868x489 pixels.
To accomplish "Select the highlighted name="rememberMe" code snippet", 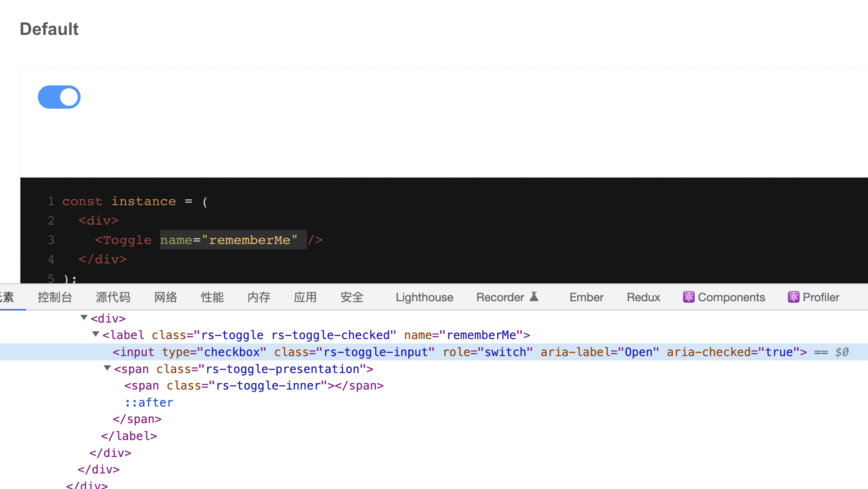I will pyautogui.click(x=233, y=240).
